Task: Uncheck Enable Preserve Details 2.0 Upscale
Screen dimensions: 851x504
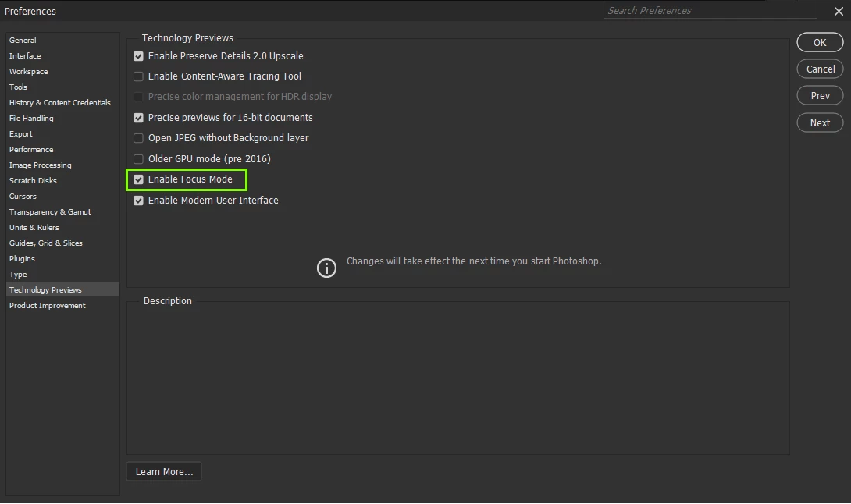Action: coord(138,56)
